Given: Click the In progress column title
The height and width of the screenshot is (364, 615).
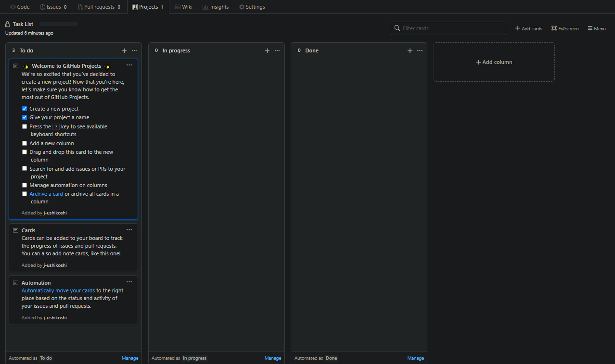Looking at the screenshot, I should click(x=176, y=50).
